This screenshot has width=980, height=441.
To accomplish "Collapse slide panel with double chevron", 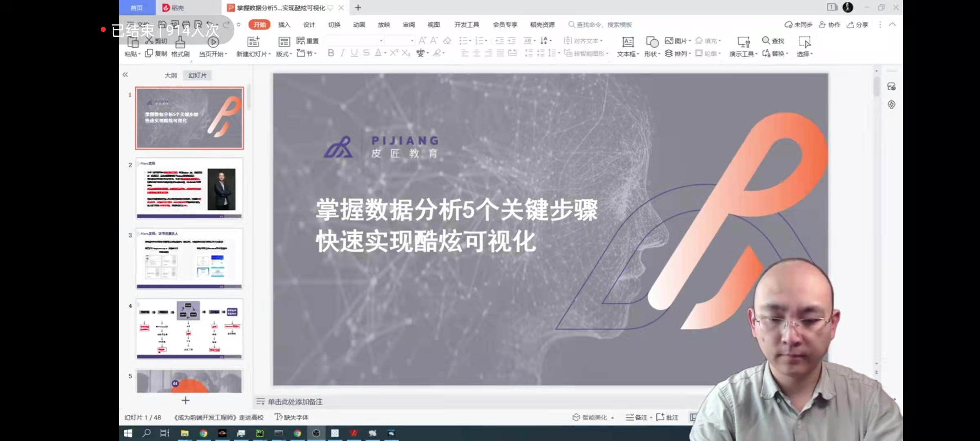I will point(125,75).
